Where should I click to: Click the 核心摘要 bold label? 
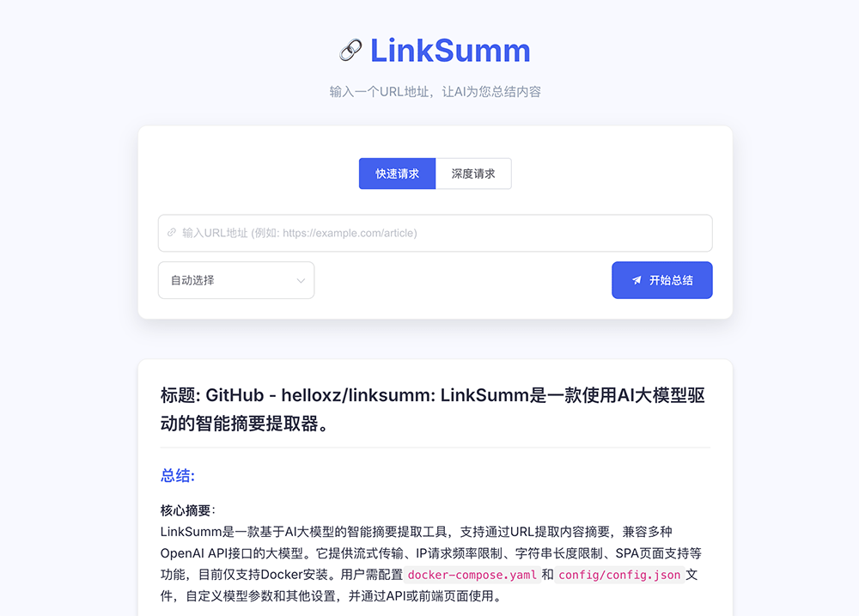pyautogui.click(x=186, y=511)
